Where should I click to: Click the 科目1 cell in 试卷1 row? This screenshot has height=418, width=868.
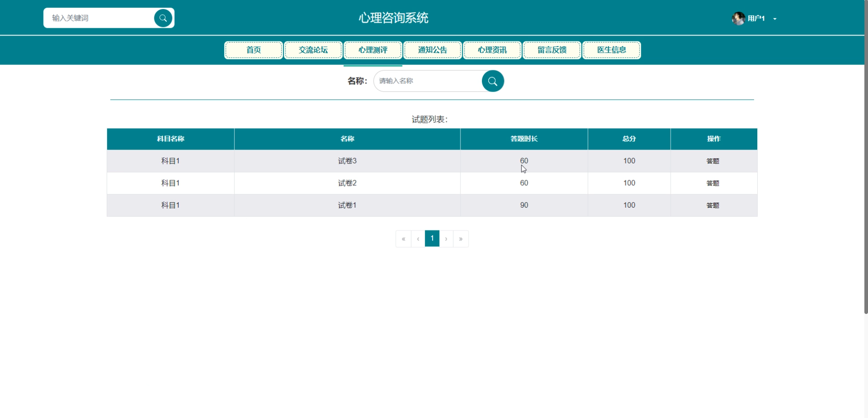170,205
